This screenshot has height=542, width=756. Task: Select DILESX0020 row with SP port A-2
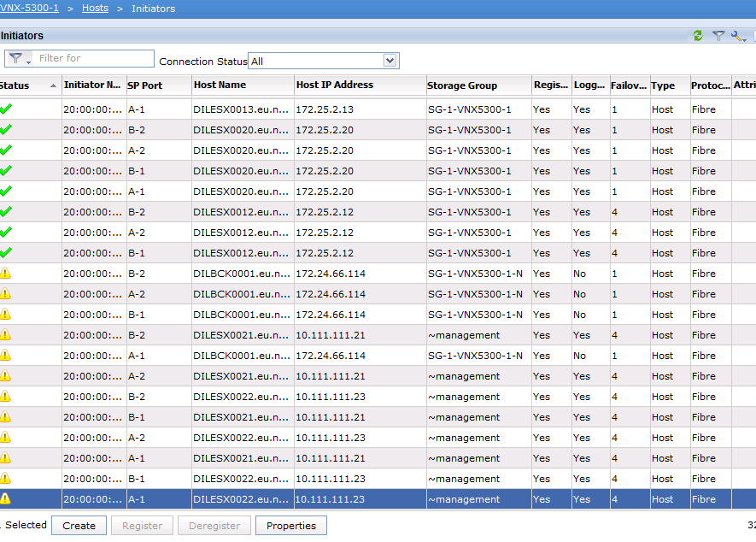click(x=378, y=150)
